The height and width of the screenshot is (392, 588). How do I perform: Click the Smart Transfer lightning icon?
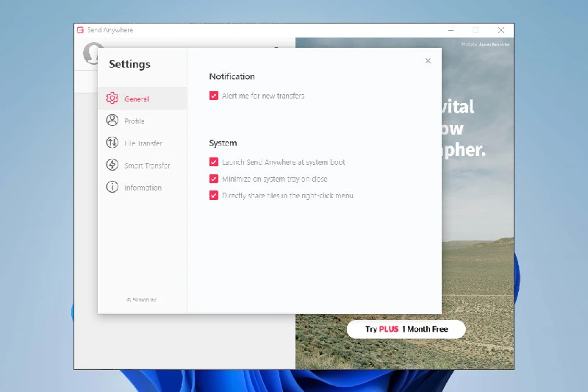click(112, 165)
